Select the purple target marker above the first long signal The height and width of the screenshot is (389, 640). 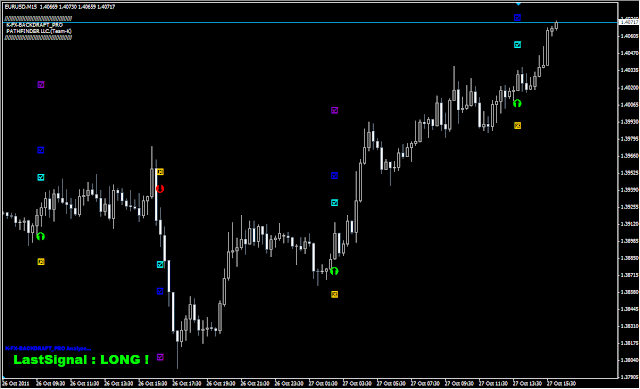[41, 84]
